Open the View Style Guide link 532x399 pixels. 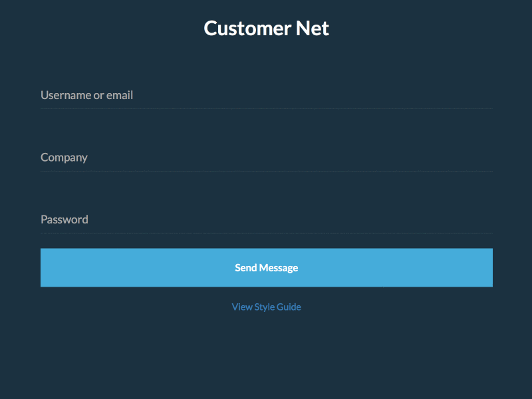(266, 307)
